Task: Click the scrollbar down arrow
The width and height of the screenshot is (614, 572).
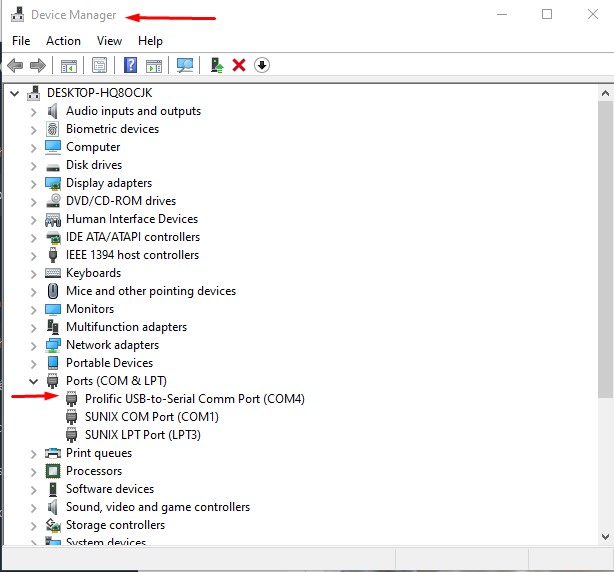Action: 605,536
